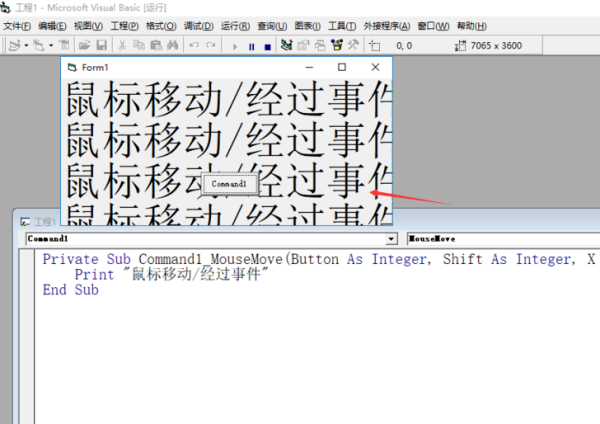
Task: Click the Redo arrow icon
Action: pos(211,45)
